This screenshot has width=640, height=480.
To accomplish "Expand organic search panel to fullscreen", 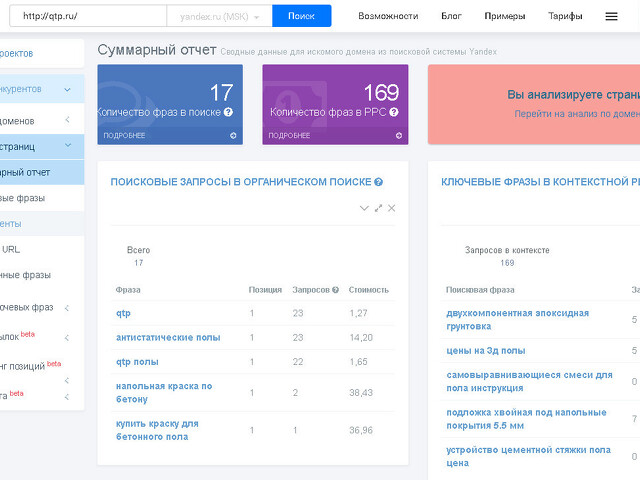I will coord(378,208).
